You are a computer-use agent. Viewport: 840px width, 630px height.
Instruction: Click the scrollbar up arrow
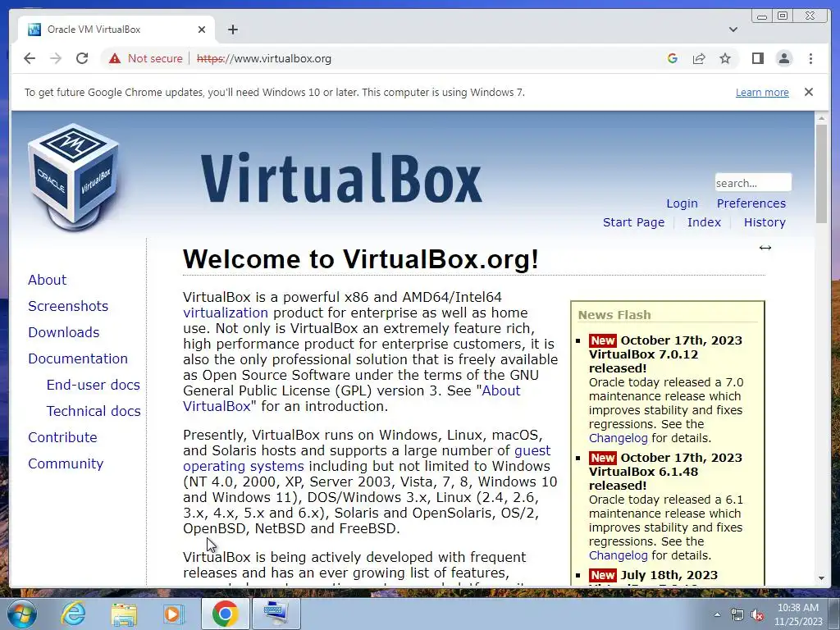[x=821, y=117]
